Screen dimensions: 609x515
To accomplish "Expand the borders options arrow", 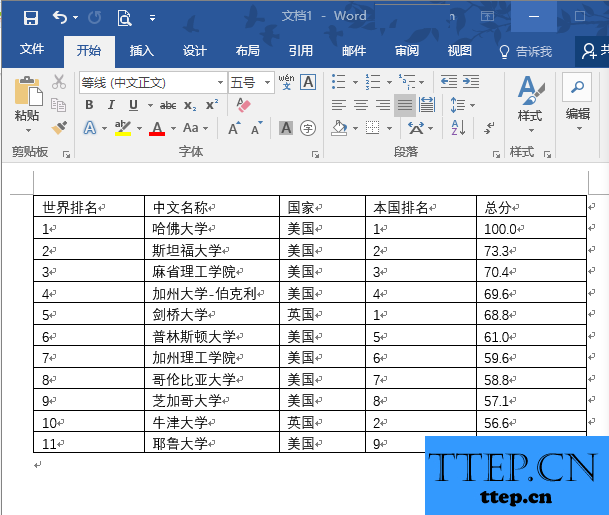I will click(x=389, y=128).
